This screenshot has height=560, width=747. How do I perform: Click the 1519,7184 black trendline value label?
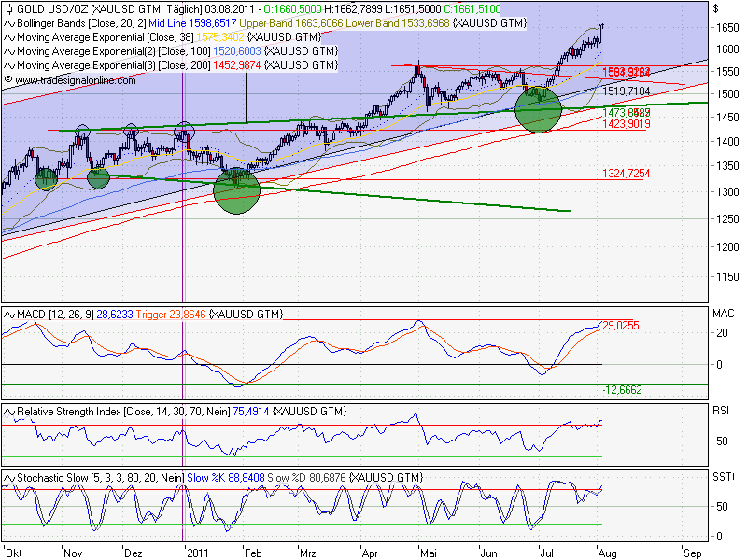(x=626, y=91)
